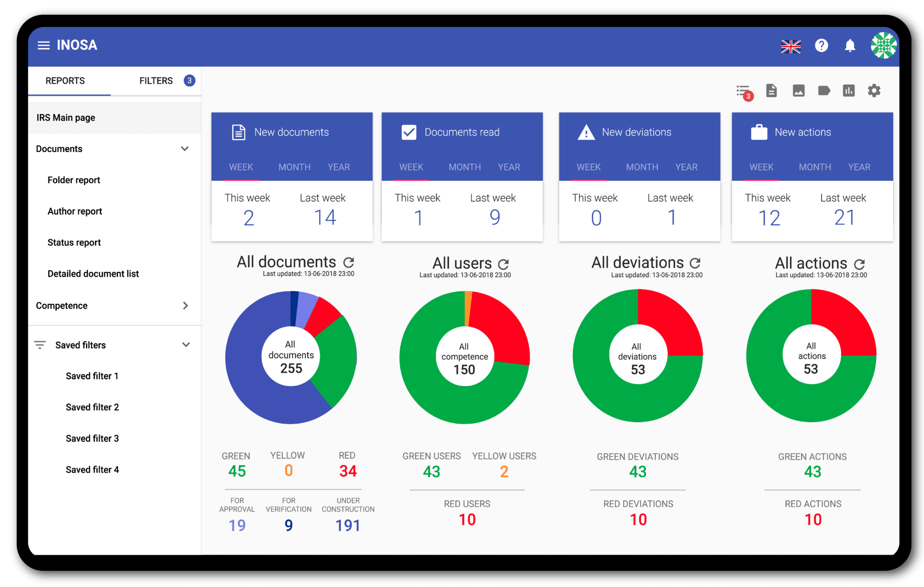Change language using the UK flag
This screenshot has width=924, height=587.
(791, 46)
